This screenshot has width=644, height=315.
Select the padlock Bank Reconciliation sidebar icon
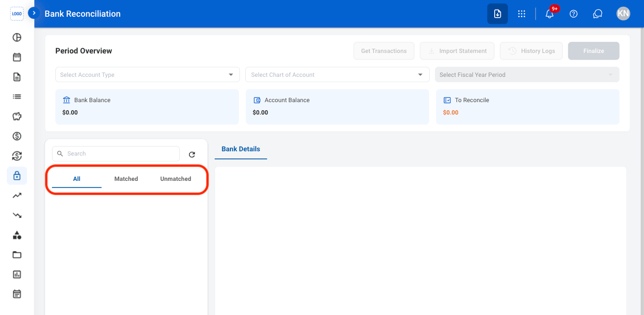[x=17, y=176]
